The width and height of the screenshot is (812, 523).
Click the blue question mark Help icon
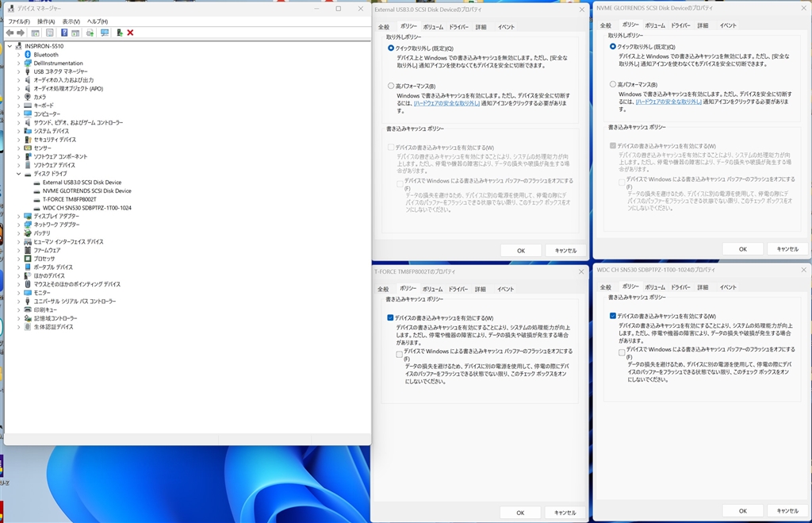[64, 33]
